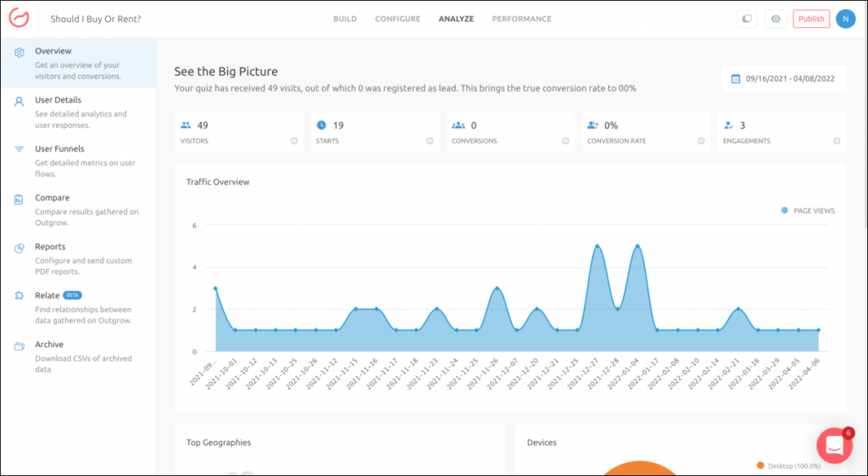Open User Funnels in sidebar

59,149
